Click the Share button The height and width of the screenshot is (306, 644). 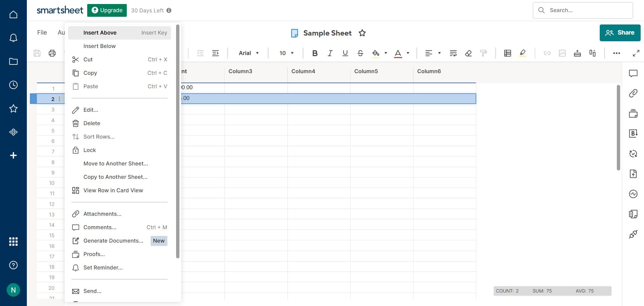pyautogui.click(x=620, y=33)
